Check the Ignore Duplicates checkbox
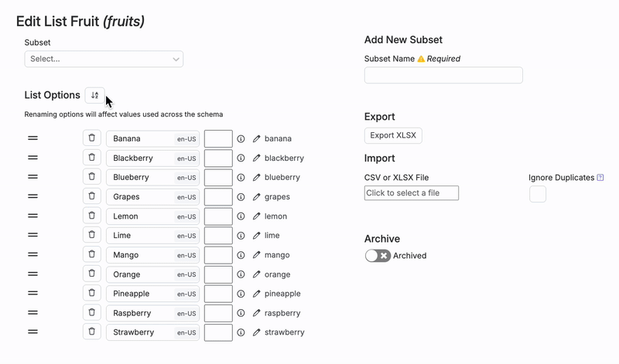This screenshot has width=619, height=364. click(538, 194)
